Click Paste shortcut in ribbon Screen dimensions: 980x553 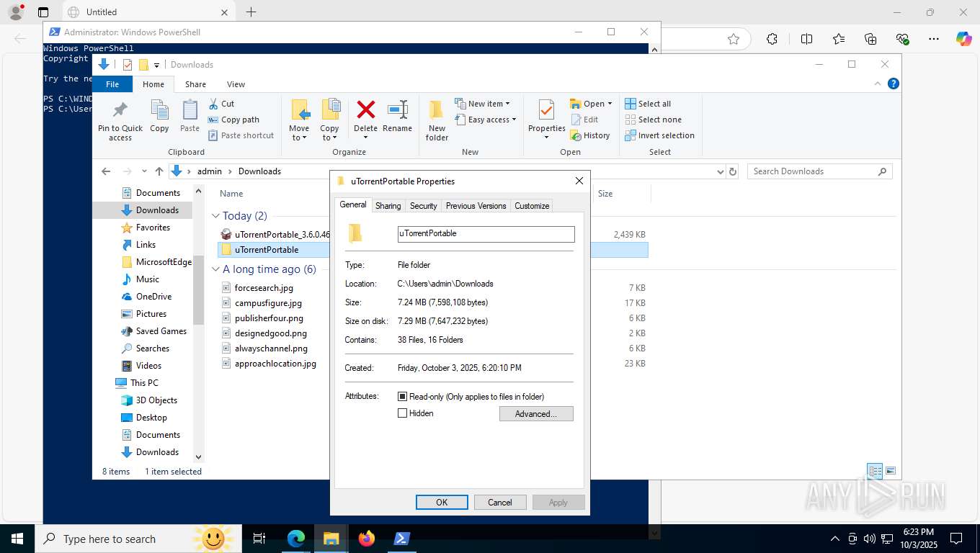coord(241,135)
